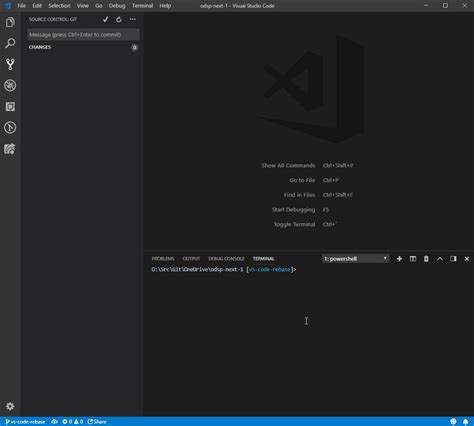This screenshot has width=474, height=426.
Task: Click 'Show All Commands' label in the editor
Action: 288,165
